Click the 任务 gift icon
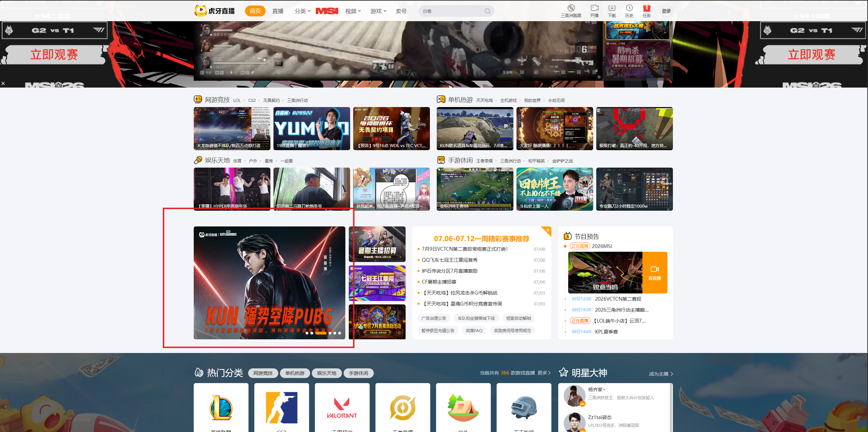The height and width of the screenshot is (432, 868). [x=647, y=8]
